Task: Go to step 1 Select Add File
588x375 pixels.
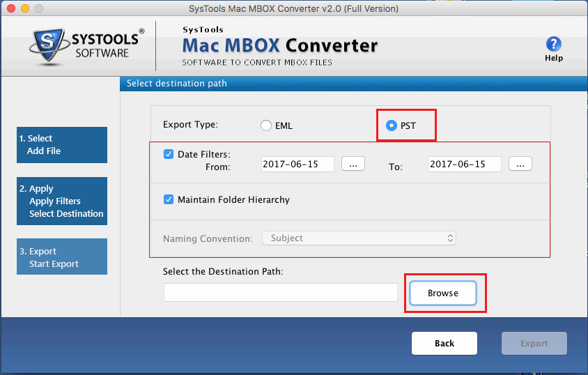Action: pyautogui.click(x=62, y=145)
